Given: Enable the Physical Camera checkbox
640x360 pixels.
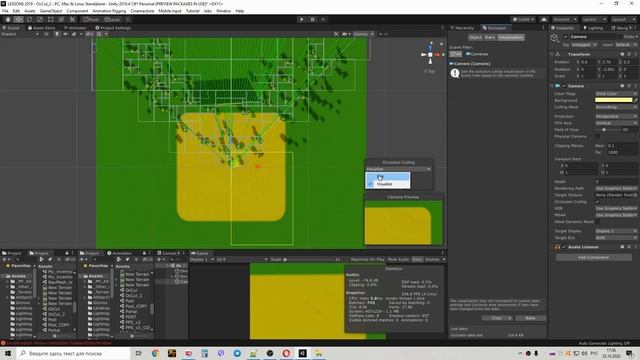Looking at the screenshot, I should (x=598, y=136).
